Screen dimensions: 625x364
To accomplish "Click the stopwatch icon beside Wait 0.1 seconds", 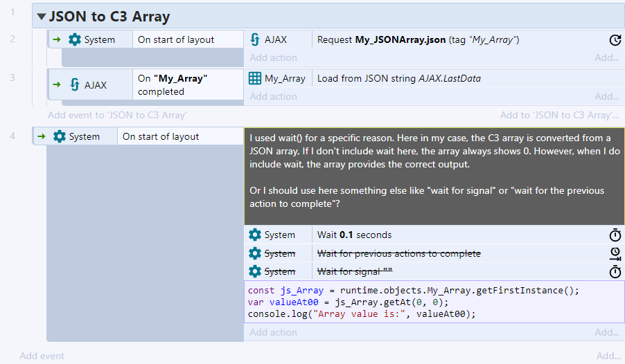I will pyautogui.click(x=615, y=235).
